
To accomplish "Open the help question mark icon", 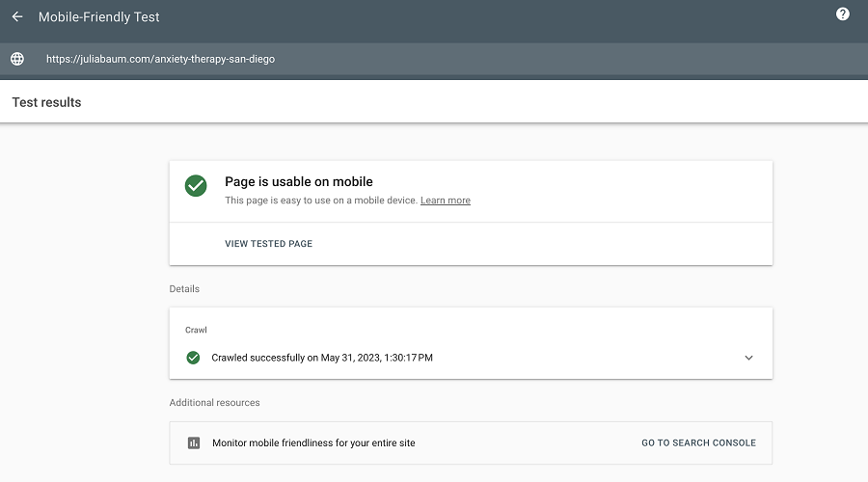I will (x=842, y=14).
